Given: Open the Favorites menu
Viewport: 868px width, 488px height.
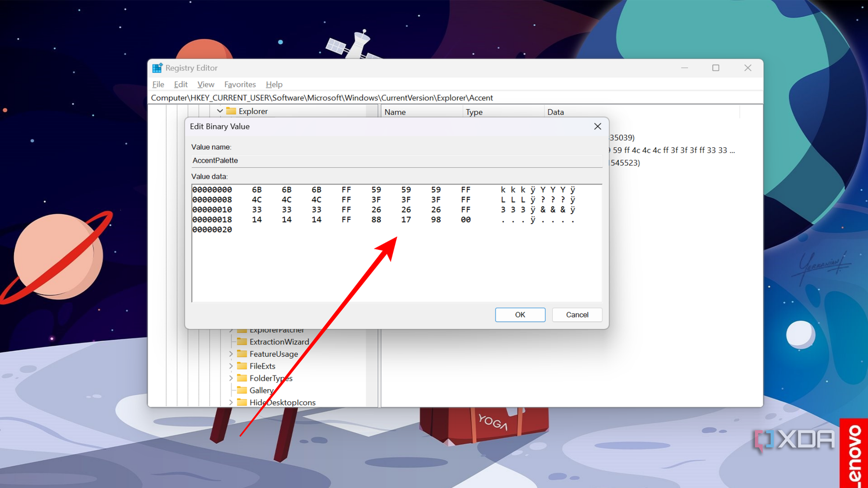Looking at the screenshot, I should 240,84.
